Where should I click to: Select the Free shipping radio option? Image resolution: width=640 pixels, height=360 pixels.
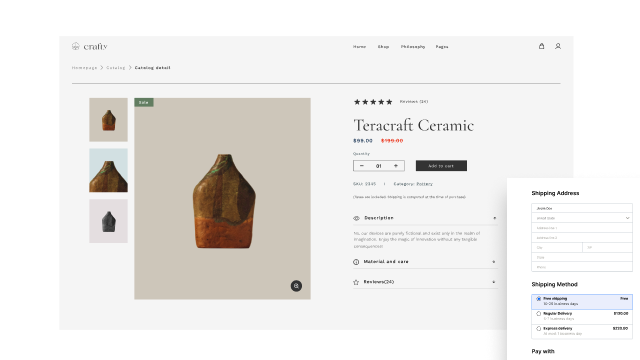click(x=538, y=299)
